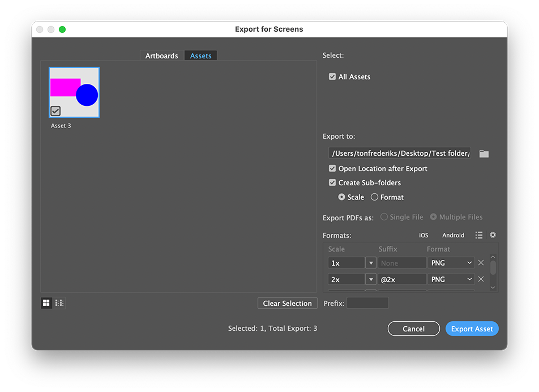
Task: Uncheck the All Assets checkbox
Action: [x=332, y=76]
